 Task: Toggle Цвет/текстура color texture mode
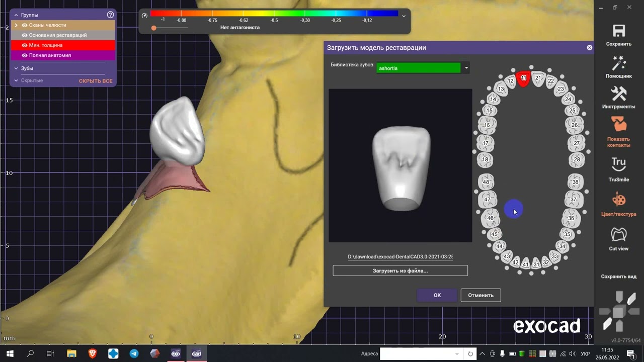(618, 200)
